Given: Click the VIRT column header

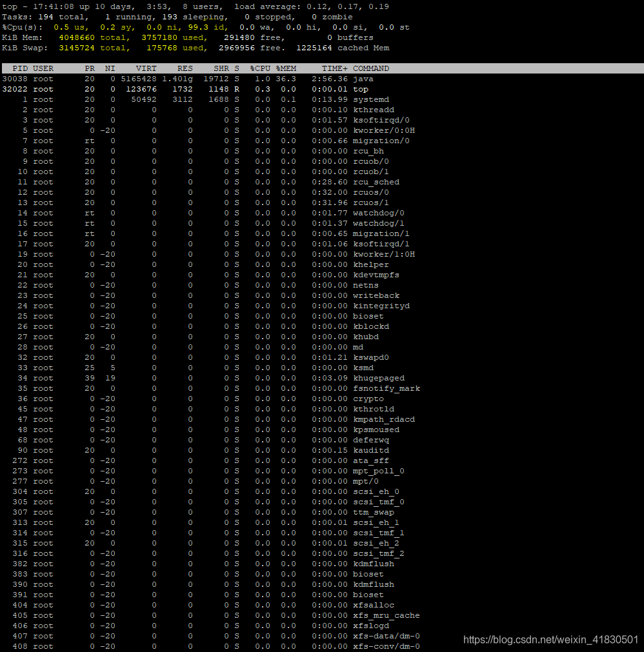Looking at the screenshot, I should [146, 68].
